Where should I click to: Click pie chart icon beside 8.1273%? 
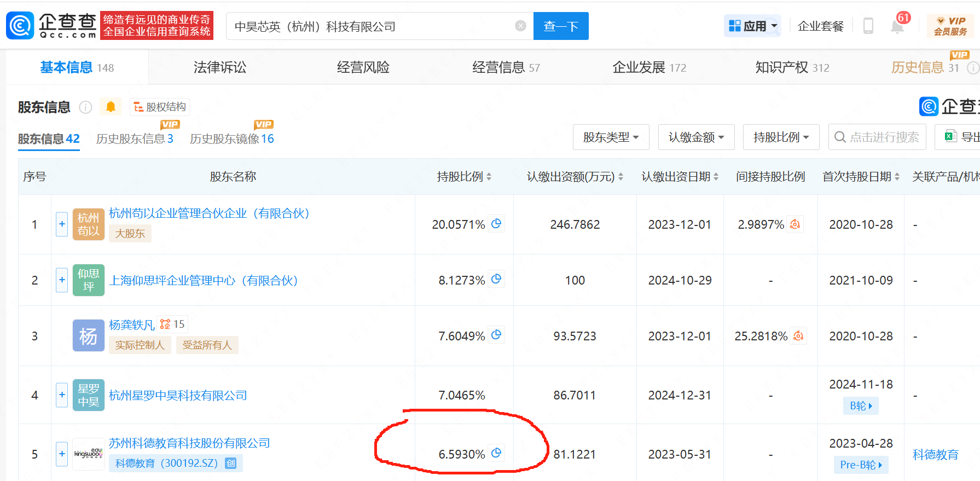[x=496, y=279]
